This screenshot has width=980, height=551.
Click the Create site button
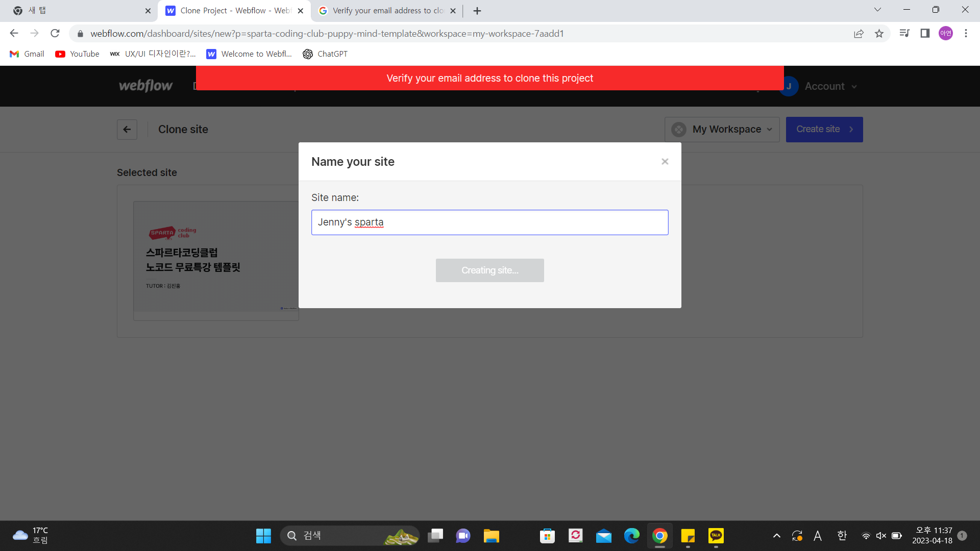coord(824,130)
